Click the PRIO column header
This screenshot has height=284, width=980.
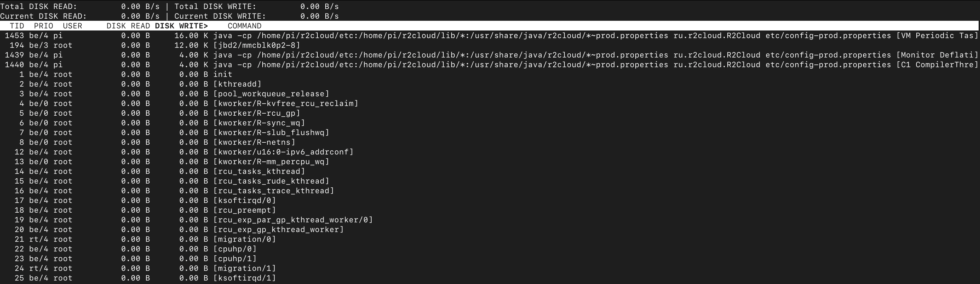click(43, 26)
